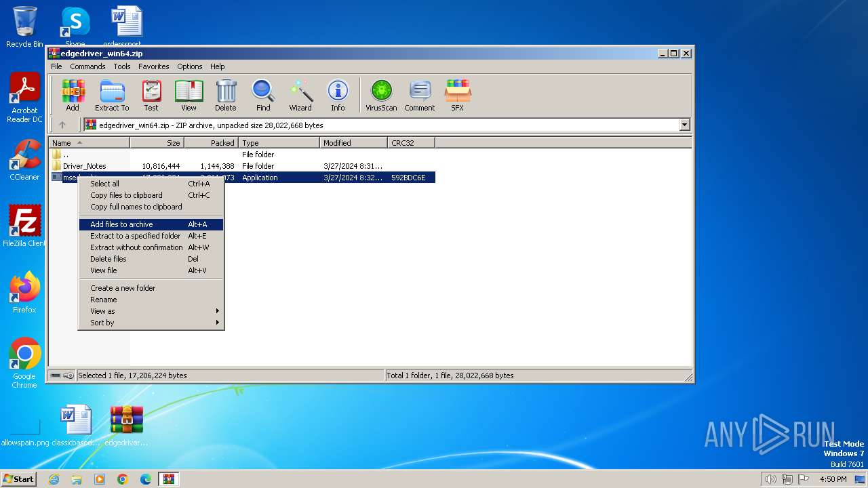This screenshot has width=868, height=488.
Task: Sort by Type column header
Action: tap(279, 143)
